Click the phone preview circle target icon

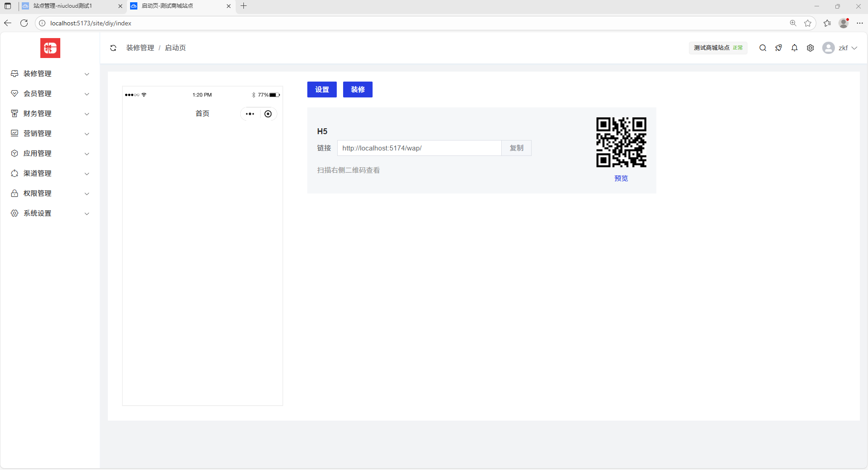[x=268, y=114]
